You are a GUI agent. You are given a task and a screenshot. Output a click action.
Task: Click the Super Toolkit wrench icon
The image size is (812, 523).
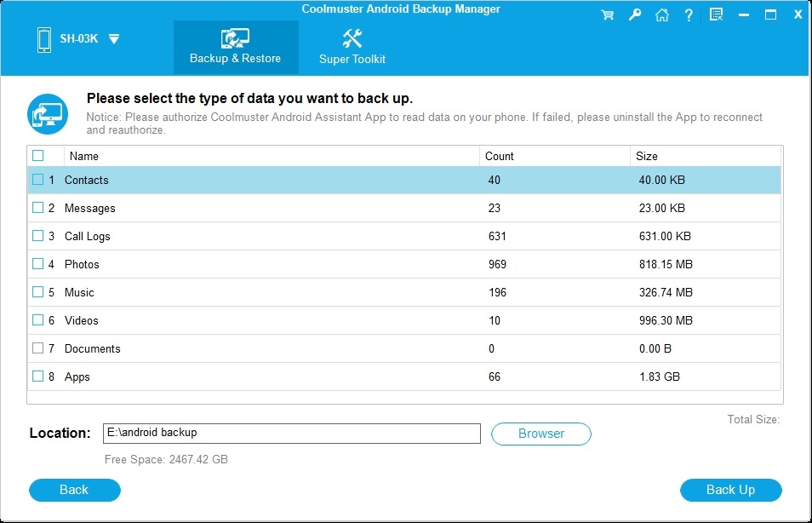[x=352, y=38]
